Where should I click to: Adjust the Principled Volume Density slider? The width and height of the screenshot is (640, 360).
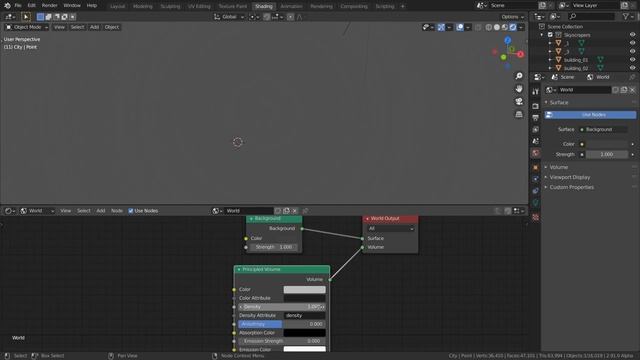click(x=282, y=307)
